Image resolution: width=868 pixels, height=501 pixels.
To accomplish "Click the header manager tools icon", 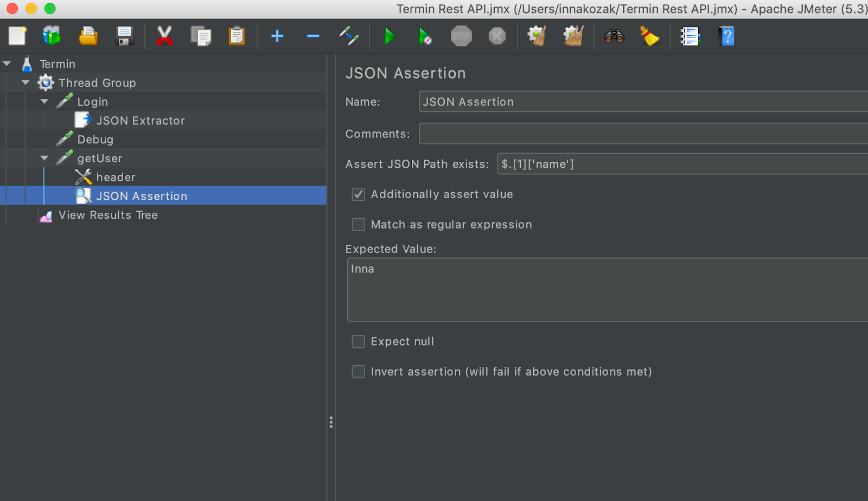I will pyautogui.click(x=83, y=177).
